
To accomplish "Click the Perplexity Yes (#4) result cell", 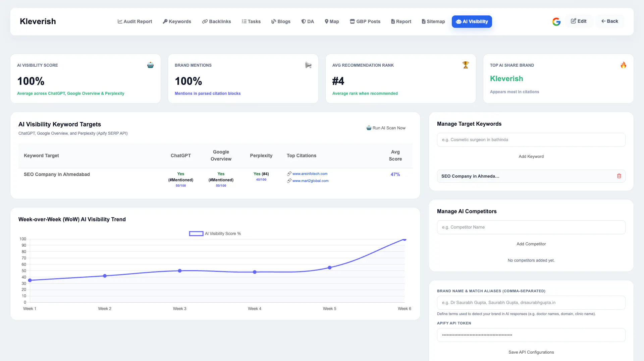I will (x=261, y=174).
